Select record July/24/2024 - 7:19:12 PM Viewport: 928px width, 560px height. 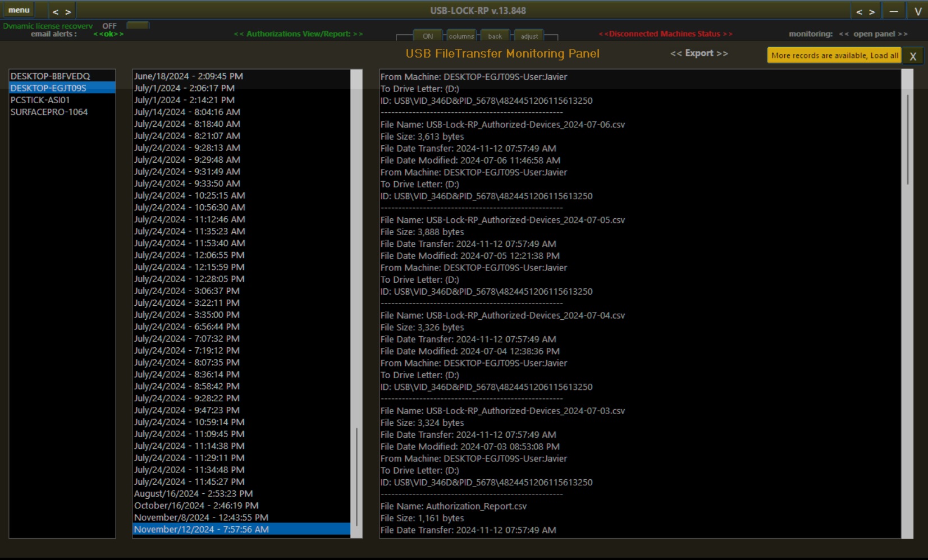pyautogui.click(x=241, y=351)
